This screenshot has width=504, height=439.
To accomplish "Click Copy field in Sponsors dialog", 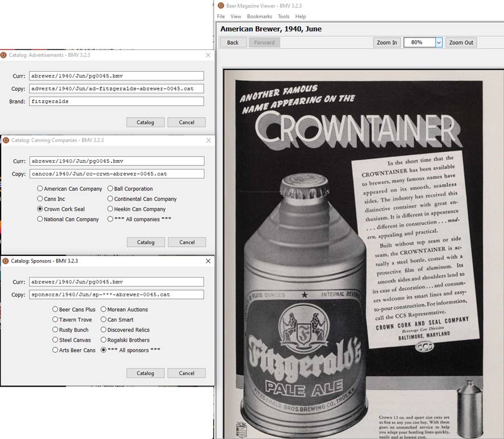I will (116, 295).
